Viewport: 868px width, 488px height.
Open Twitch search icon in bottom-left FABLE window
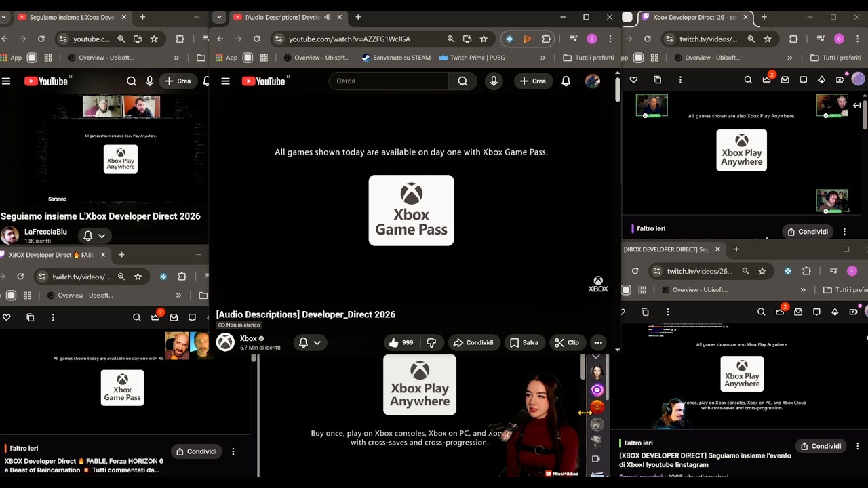[x=137, y=317]
